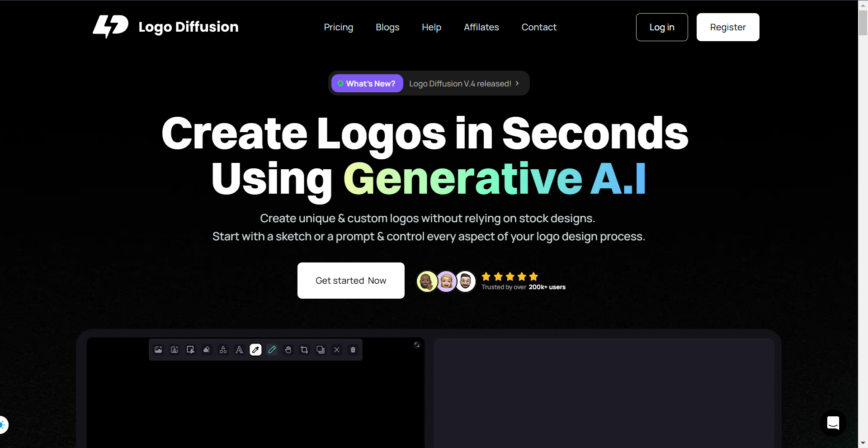868x448 pixels.
Task: Click the trash delete icon
Action: point(353,350)
